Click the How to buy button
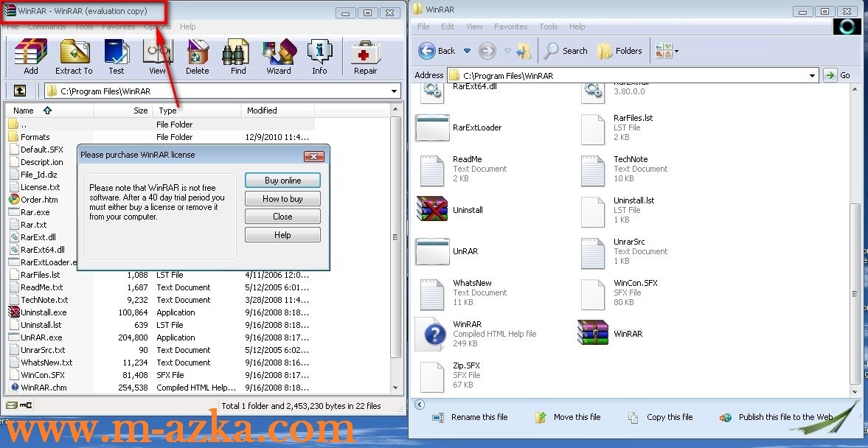The width and height of the screenshot is (868, 448). pos(283,198)
